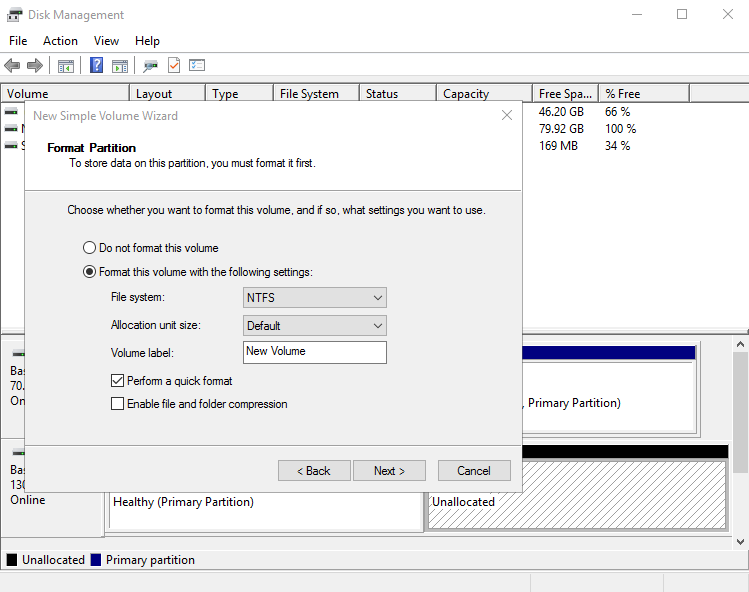Click the Volume label text field
Image resolution: width=749 pixels, height=592 pixels.
point(315,352)
